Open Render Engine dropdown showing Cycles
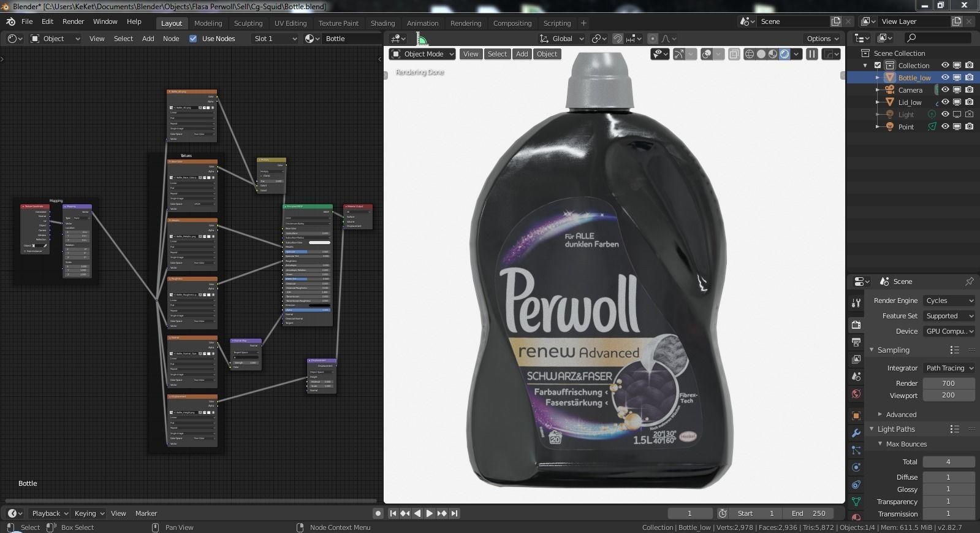This screenshot has width=980, height=533. [x=949, y=301]
